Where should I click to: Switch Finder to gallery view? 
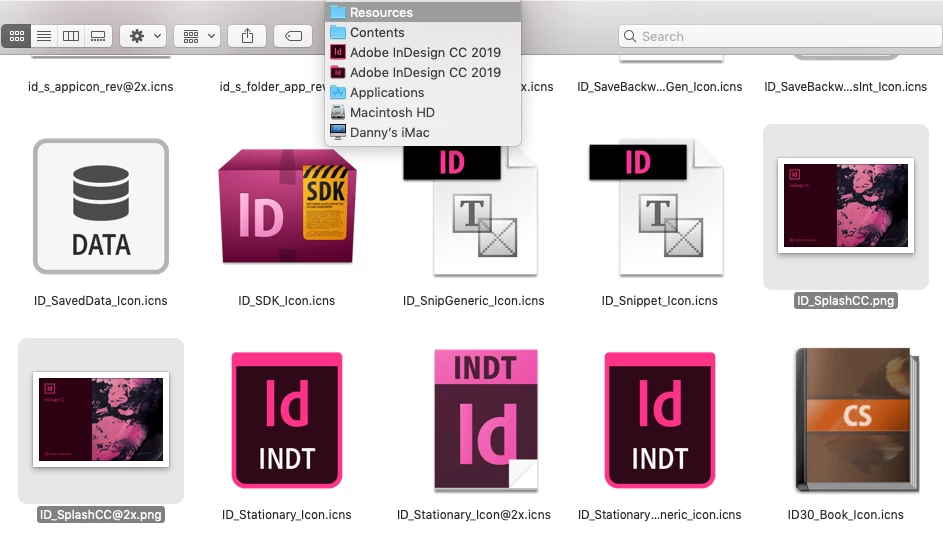pyautogui.click(x=98, y=36)
